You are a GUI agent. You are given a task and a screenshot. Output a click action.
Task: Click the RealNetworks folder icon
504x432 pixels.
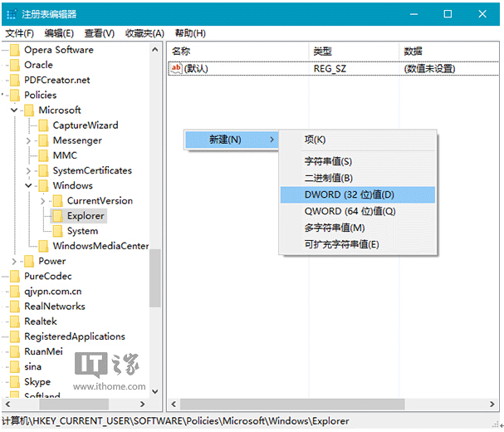(x=14, y=307)
